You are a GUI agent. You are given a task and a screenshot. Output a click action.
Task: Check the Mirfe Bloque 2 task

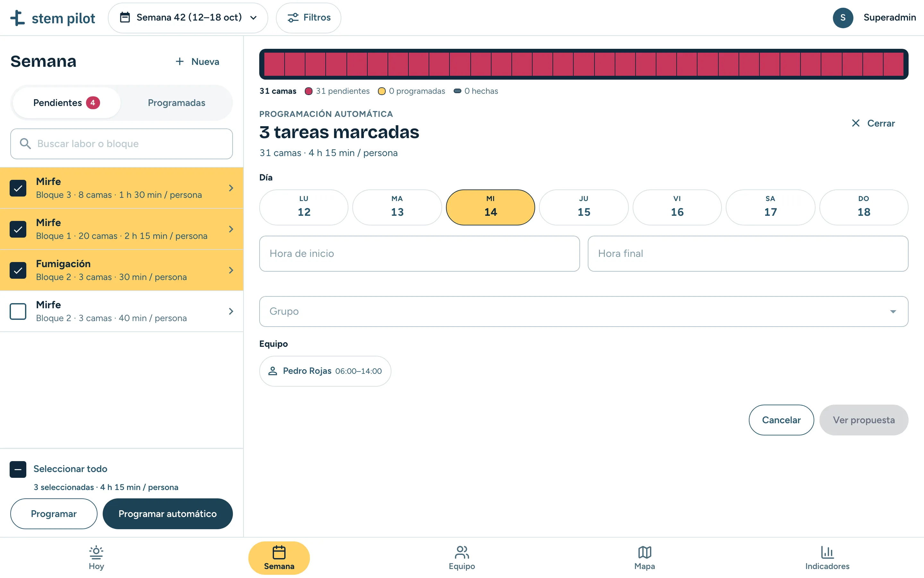click(18, 311)
